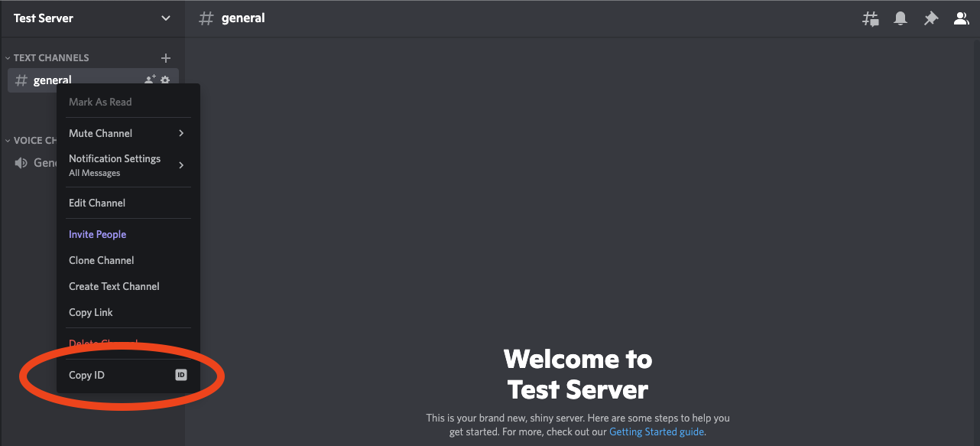
Task: Open channel settings via the gear icon
Action: (165, 79)
